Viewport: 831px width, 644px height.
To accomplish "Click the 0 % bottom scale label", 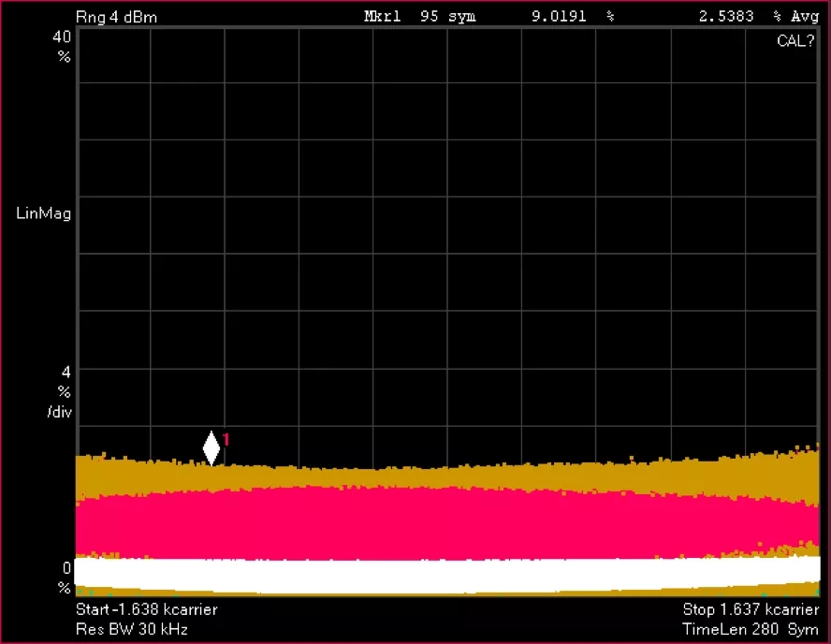I will pos(65,578).
